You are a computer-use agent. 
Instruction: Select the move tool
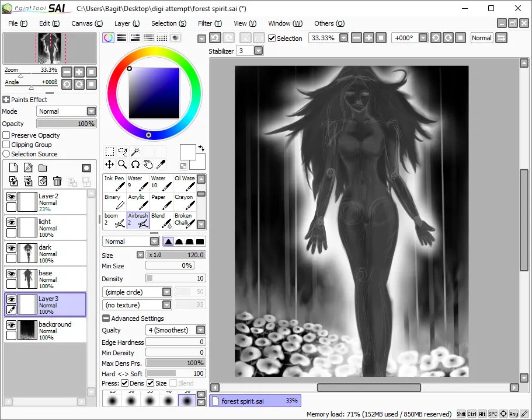[x=110, y=164]
